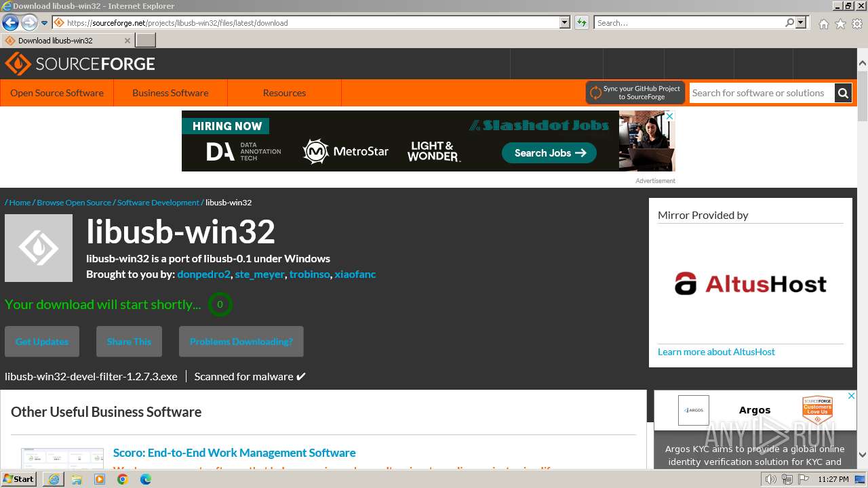
Task: Click the Action Center flag icon
Action: pos(804,479)
